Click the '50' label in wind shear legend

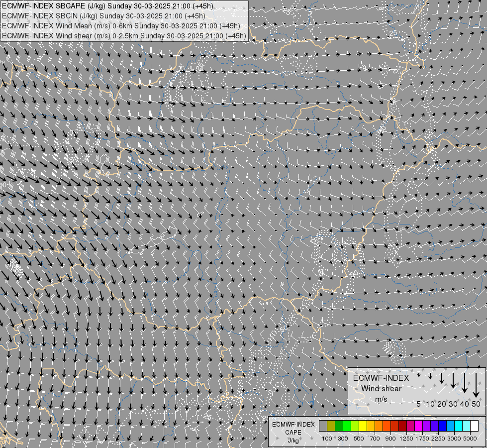[x=476, y=404]
